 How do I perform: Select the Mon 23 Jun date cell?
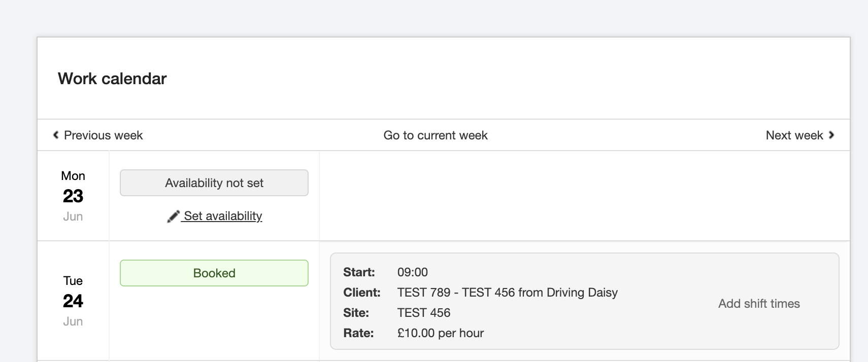coord(73,196)
